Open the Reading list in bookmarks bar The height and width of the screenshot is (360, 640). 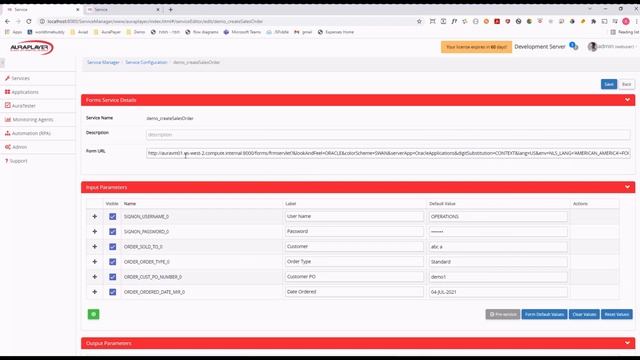pyautogui.click(x=624, y=32)
